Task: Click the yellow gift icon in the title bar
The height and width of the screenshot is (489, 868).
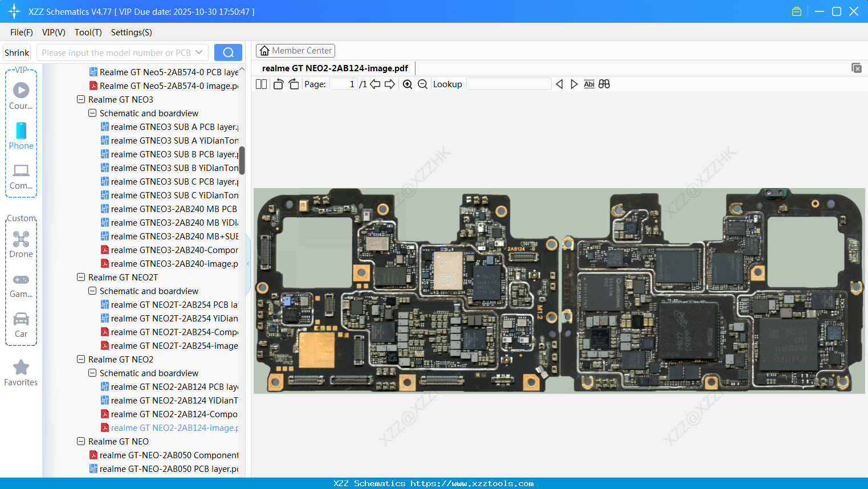Action: click(x=797, y=11)
